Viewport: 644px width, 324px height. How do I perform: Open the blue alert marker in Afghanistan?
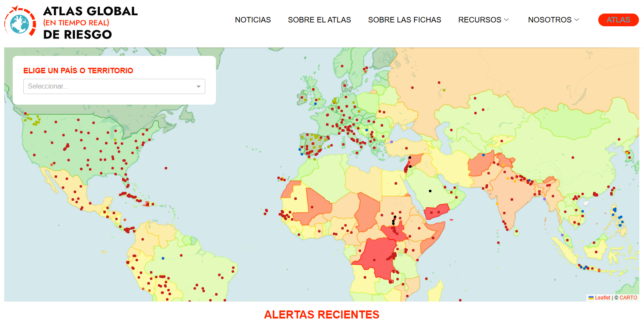pyautogui.click(x=483, y=155)
